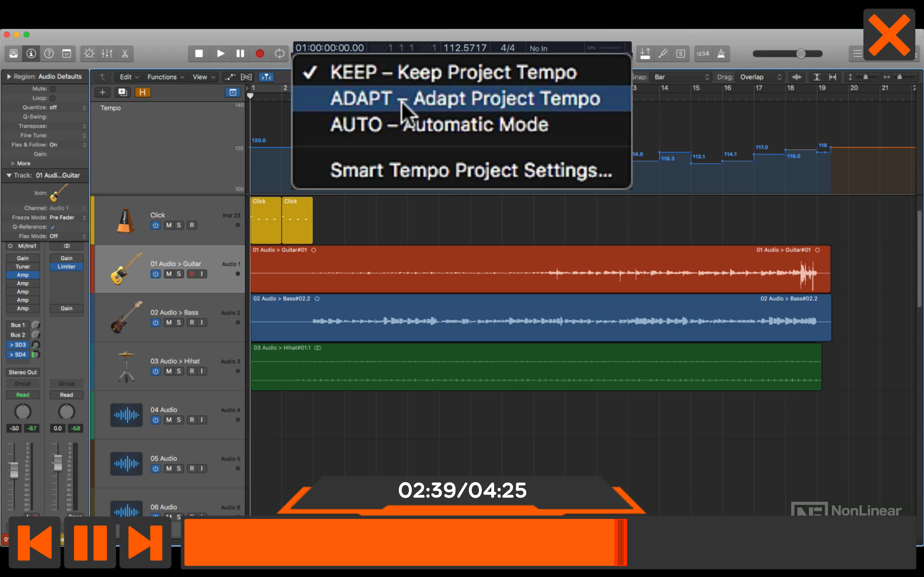Open the Mixer with the faders icon

click(106, 53)
